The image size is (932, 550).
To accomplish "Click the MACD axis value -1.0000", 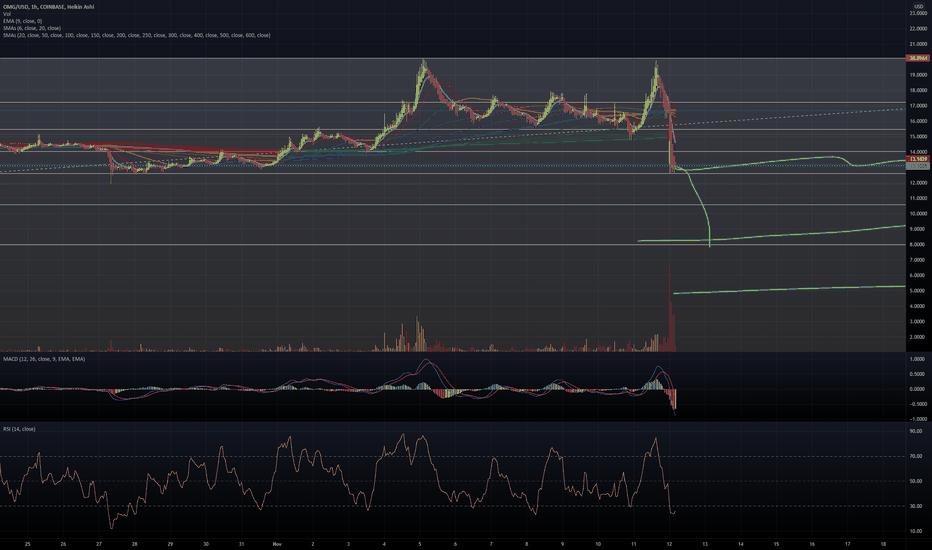I will pos(917,419).
